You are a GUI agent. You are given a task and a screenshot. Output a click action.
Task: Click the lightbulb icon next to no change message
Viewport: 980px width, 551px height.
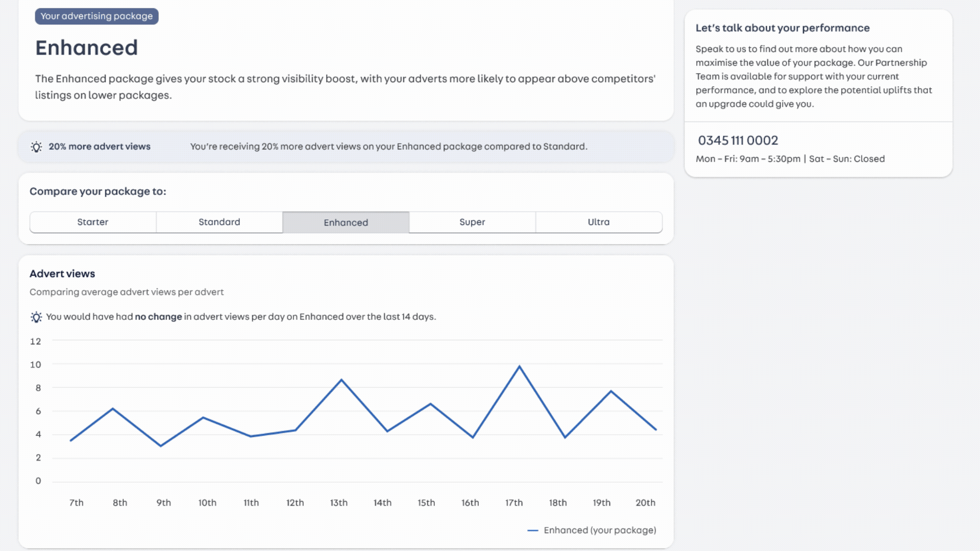(x=36, y=317)
